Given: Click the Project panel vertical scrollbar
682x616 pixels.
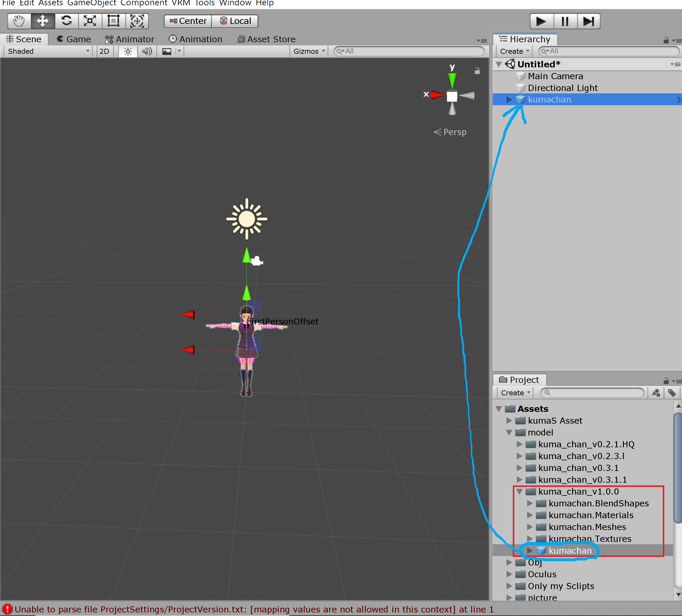Looking at the screenshot, I should 678,467.
